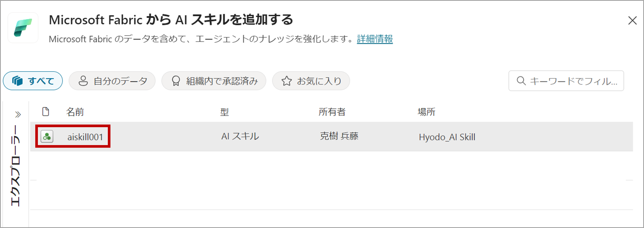Image resolution: width=644 pixels, height=228 pixels.
Task: Click the ribbon badge icon in 組織内で承認済み
Action: click(176, 81)
